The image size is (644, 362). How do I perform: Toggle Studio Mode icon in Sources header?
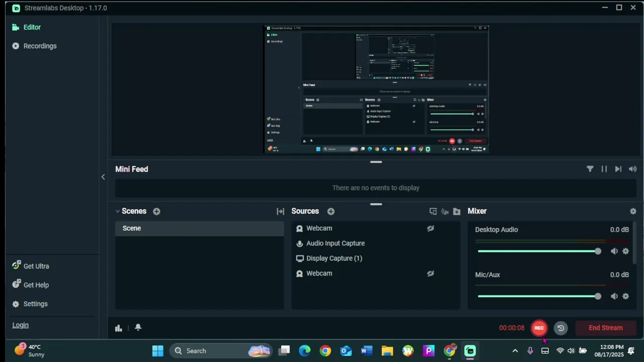[433, 211]
